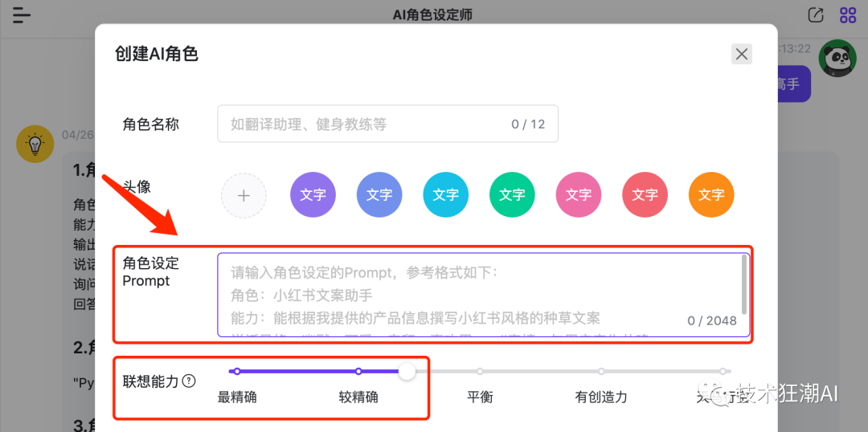The width and height of the screenshot is (868, 432).
Task: Select the orange 文字 avatar
Action: coord(711,194)
